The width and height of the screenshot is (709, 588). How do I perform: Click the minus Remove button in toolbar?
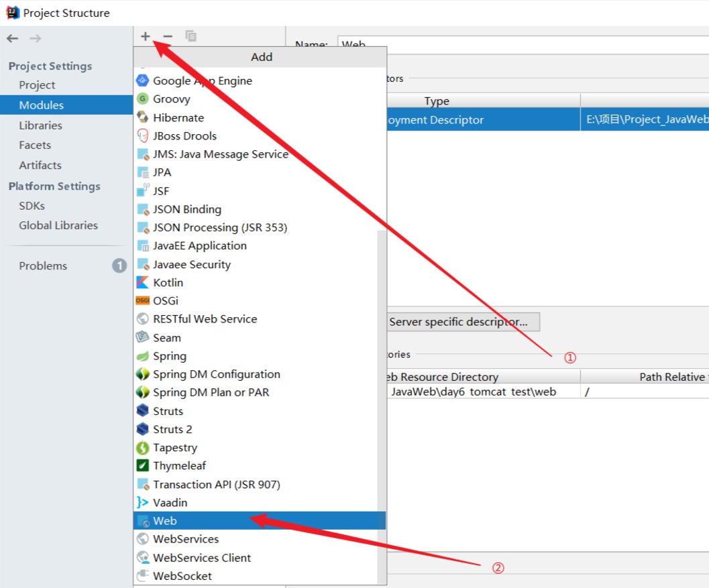point(168,36)
